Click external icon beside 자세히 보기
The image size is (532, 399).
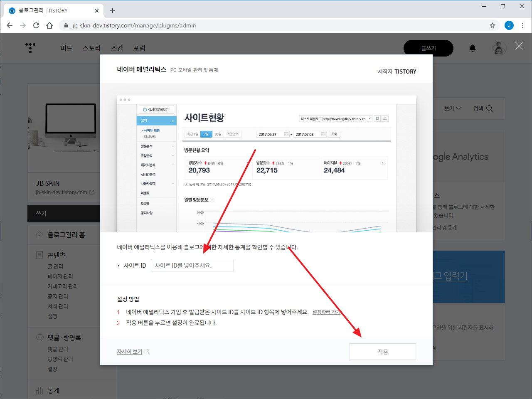pyautogui.click(x=147, y=352)
